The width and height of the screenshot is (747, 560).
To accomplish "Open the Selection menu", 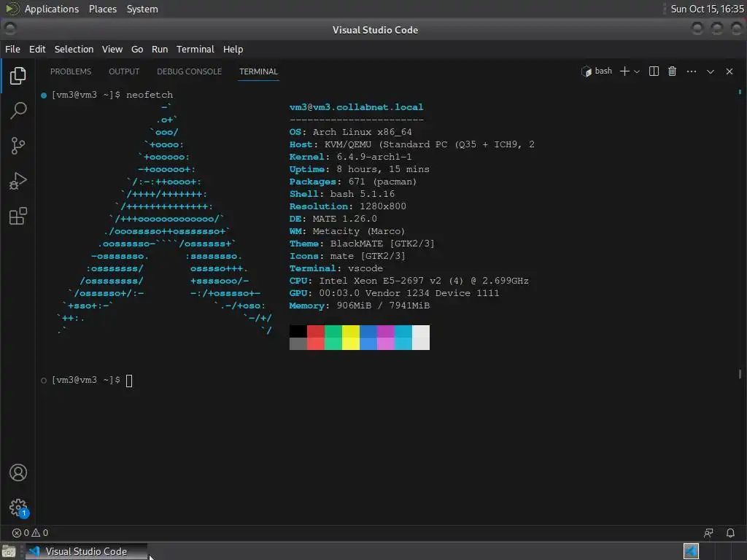I will tap(74, 49).
